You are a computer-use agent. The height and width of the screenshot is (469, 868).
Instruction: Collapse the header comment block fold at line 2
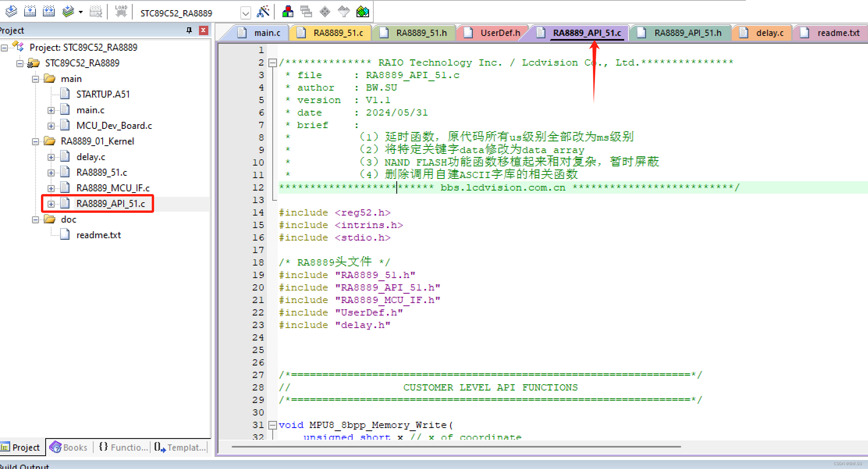coord(273,62)
